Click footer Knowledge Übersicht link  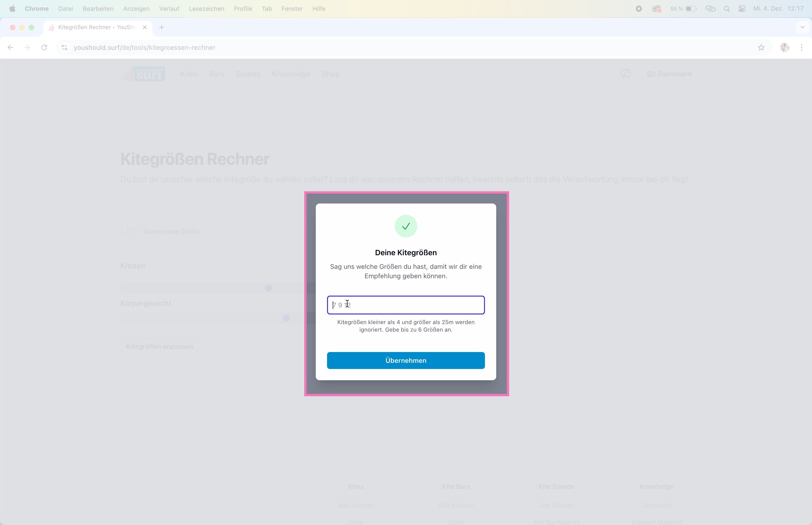pyautogui.click(x=656, y=505)
